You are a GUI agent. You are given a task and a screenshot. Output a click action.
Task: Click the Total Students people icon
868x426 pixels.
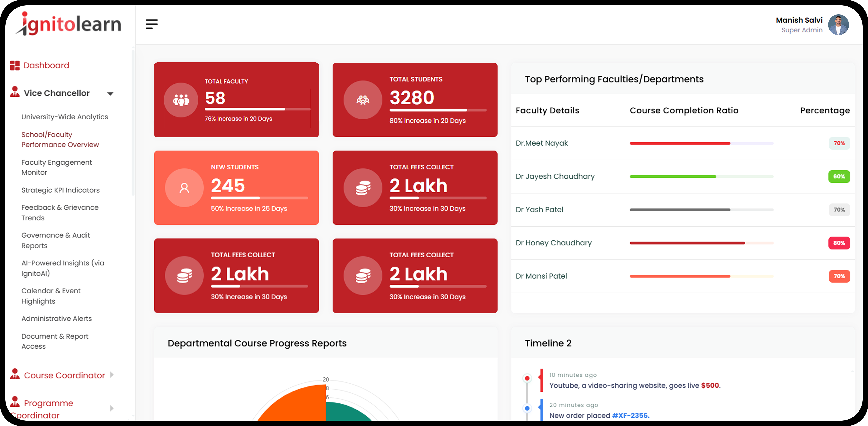pyautogui.click(x=363, y=100)
